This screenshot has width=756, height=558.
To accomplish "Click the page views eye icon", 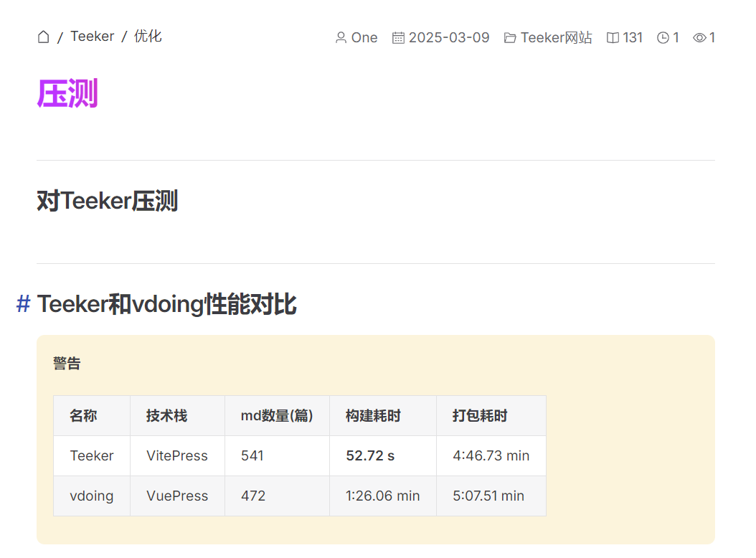I will click(x=699, y=37).
